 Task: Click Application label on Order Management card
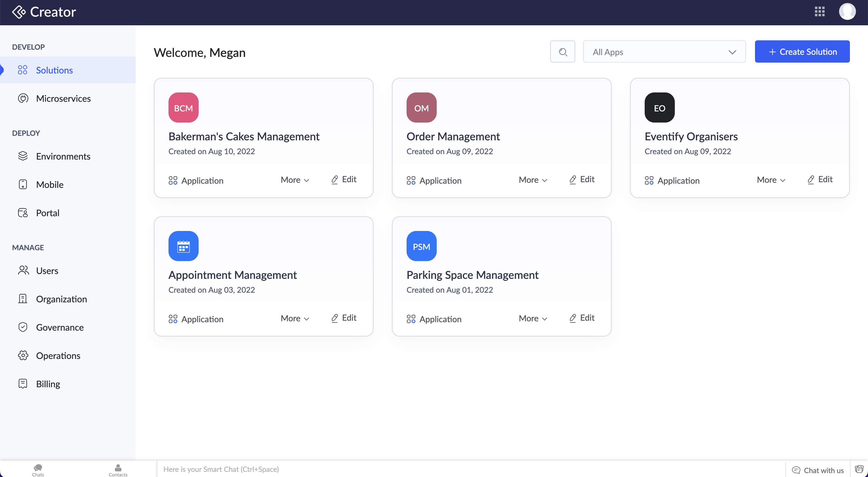(440, 181)
